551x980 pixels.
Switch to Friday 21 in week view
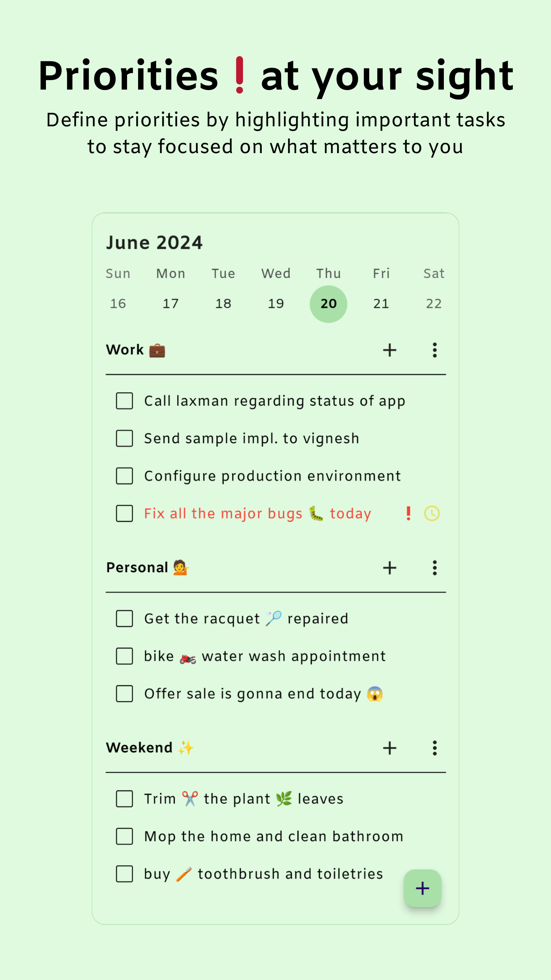(381, 304)
